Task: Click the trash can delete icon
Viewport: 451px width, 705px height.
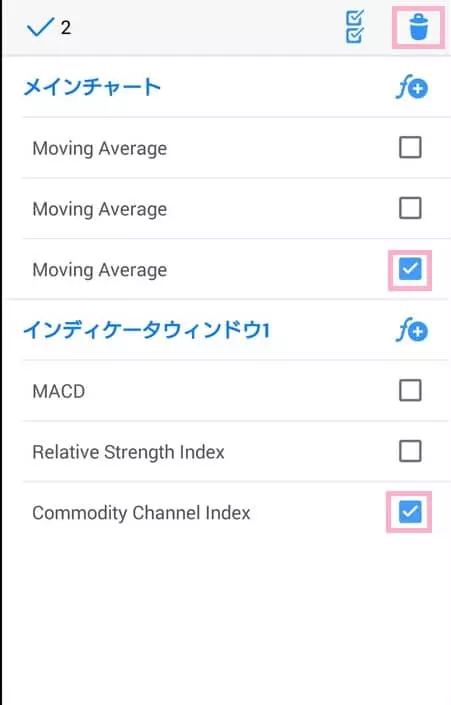Action: coord(419,27)
